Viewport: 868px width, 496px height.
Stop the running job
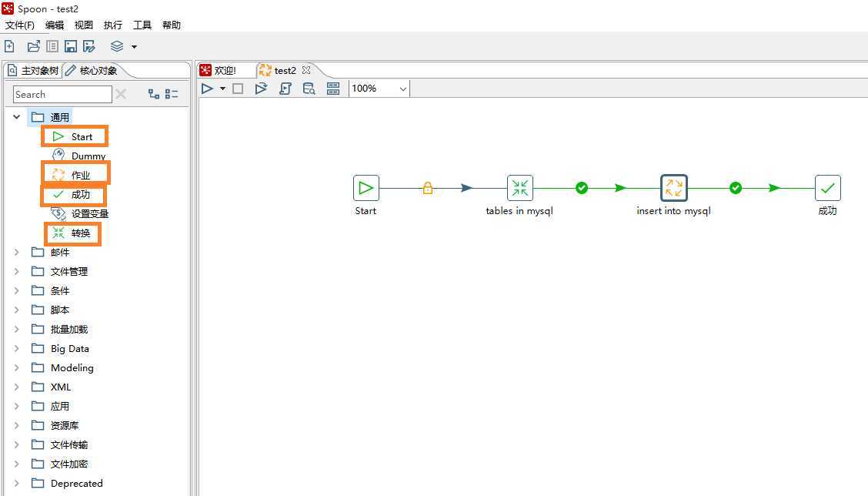click(238, 89)
